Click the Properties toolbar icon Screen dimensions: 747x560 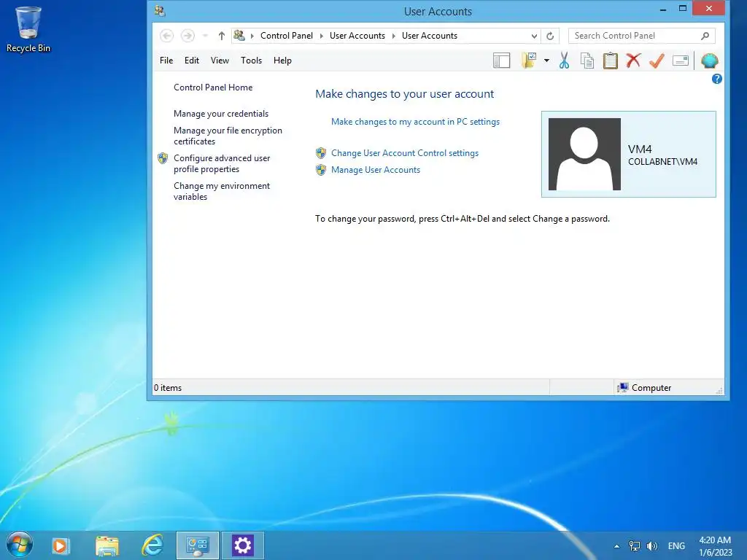point(681,61)
